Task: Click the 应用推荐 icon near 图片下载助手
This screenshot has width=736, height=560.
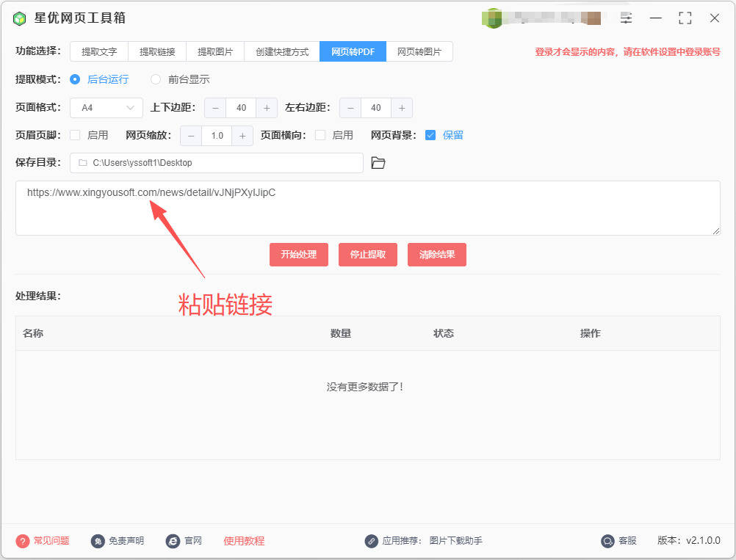Action: (371, 541)
